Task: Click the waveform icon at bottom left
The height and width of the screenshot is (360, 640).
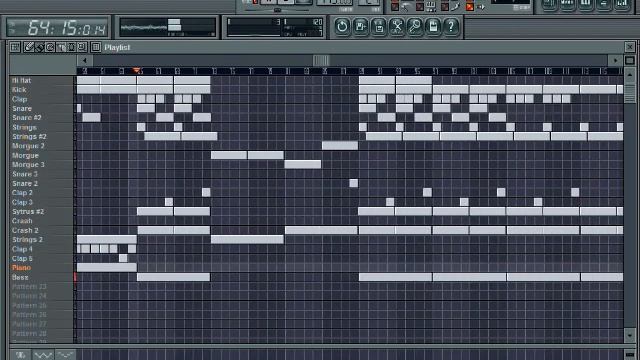Action: [43, 355]
